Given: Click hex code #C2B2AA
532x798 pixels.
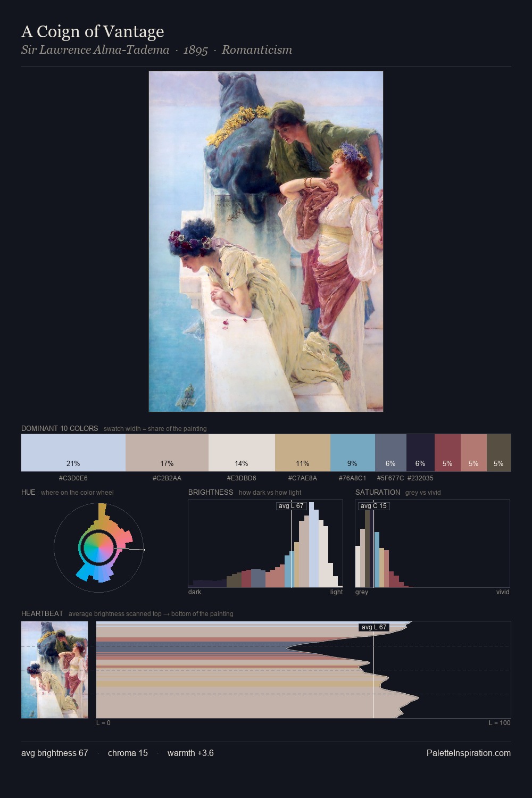Looking at the screenshot, I should click(167, 478).
